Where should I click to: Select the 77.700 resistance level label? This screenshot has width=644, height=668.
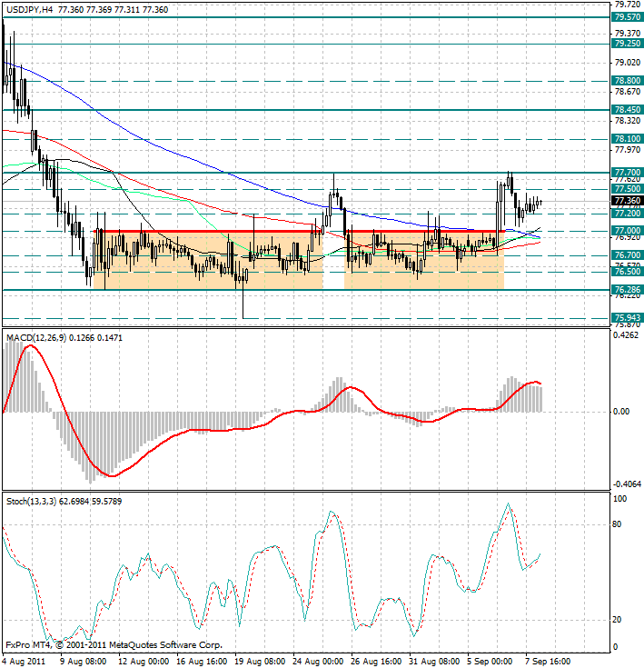(627, 172)
